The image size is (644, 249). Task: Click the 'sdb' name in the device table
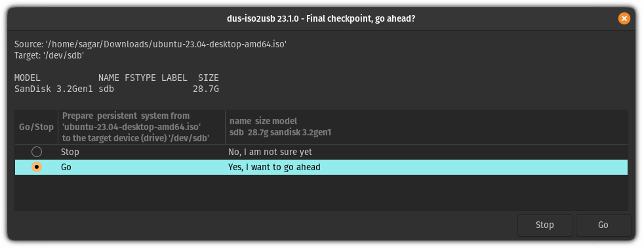point(106,89)
